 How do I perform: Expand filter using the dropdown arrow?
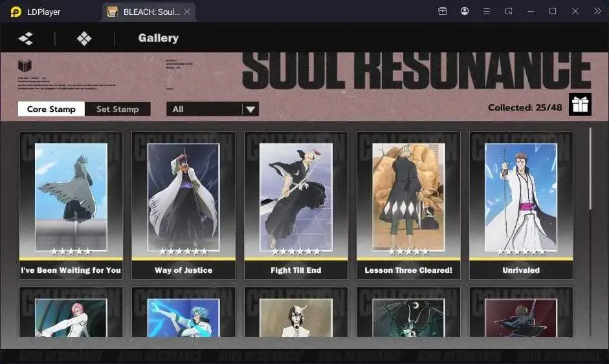250,109
